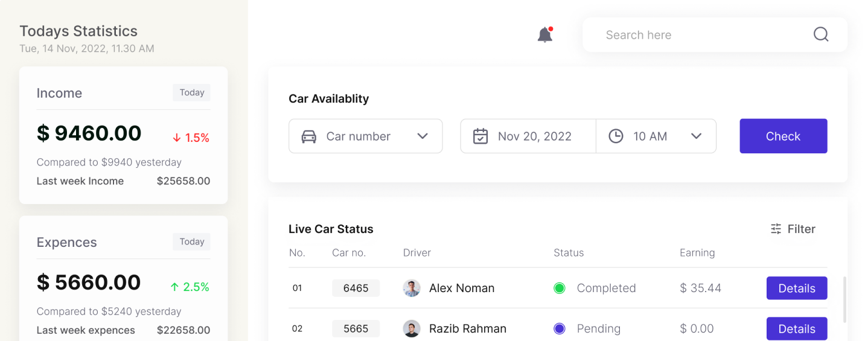
Task: Click the Check button
Action: click(783, 136)
